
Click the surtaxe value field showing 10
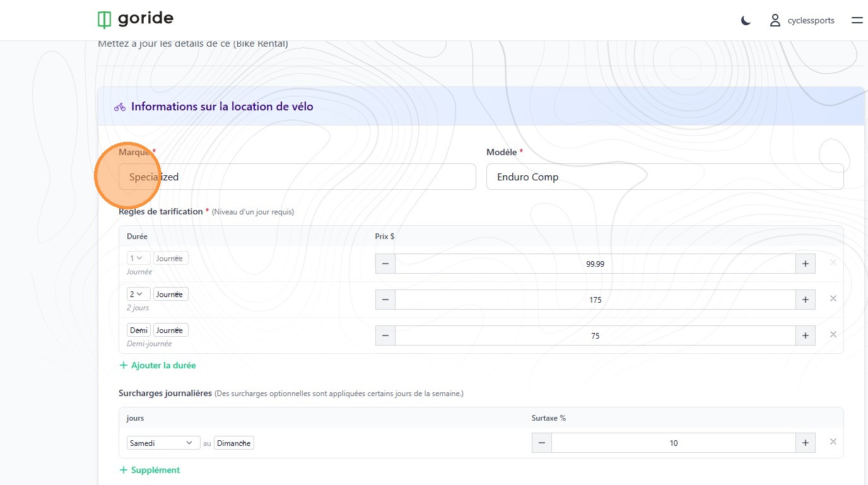pos(673,443)
